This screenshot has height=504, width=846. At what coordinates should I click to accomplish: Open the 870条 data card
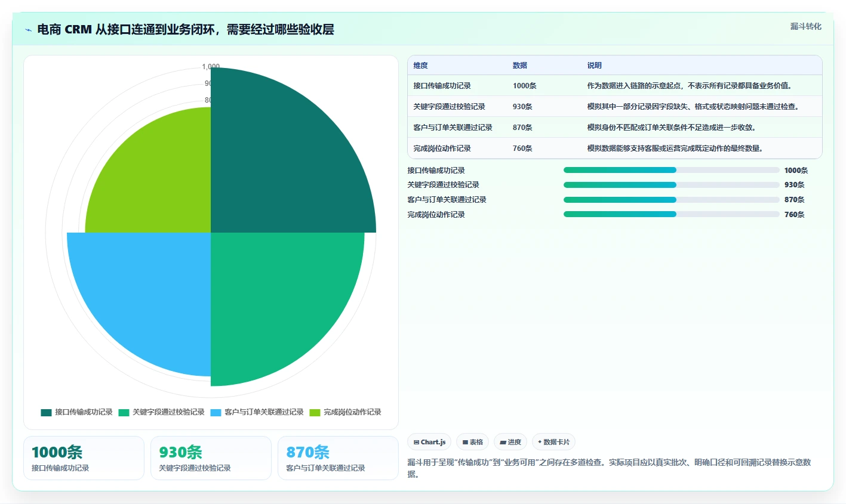click(338, 458)
